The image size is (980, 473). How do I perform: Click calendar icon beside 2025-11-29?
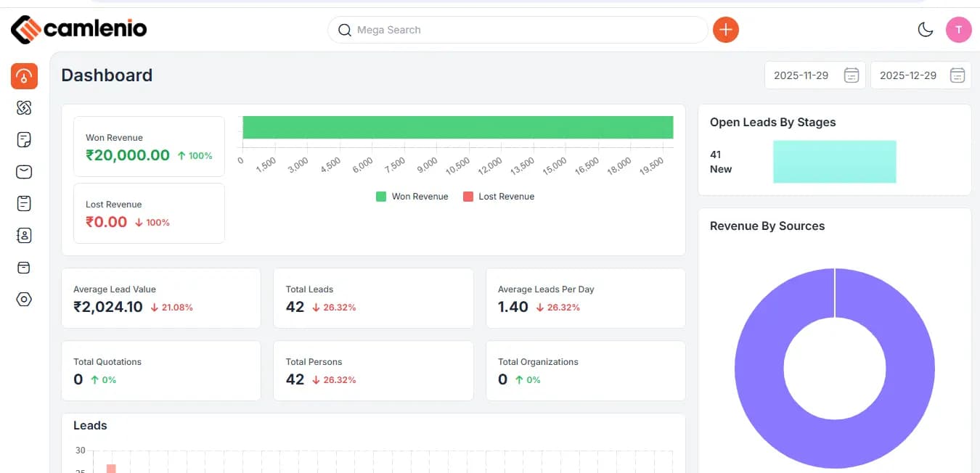pos(852,75)
